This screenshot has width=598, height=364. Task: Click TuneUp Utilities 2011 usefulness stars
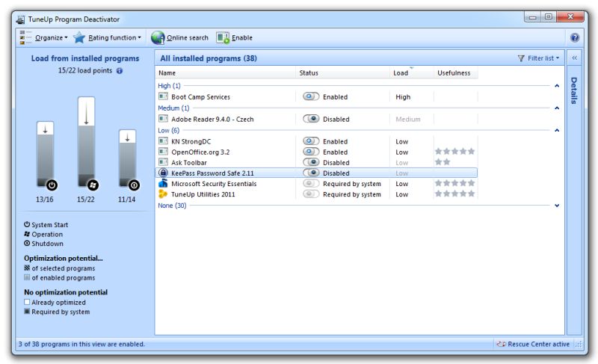point(455,194)
